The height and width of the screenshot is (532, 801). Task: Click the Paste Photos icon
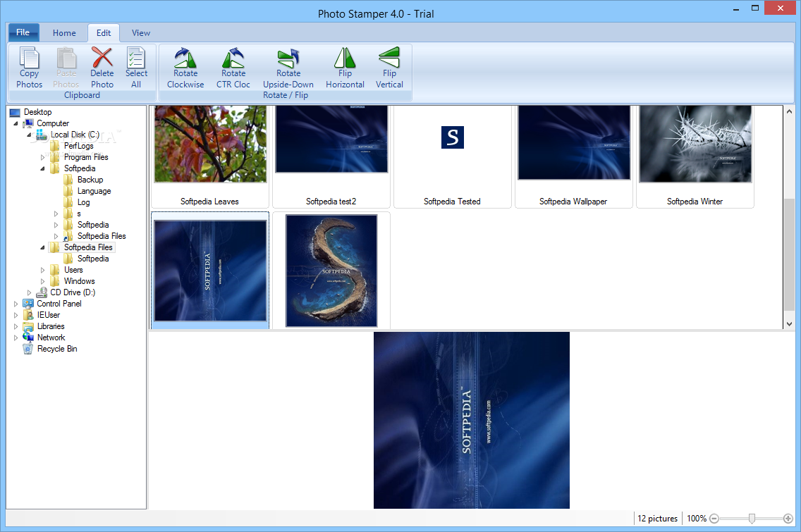point(66,57)
